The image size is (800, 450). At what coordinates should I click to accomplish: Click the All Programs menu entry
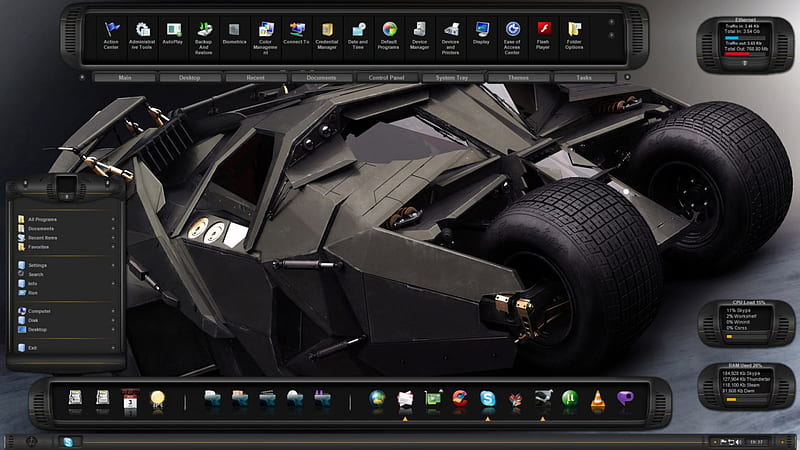click(x=66, y=219)
